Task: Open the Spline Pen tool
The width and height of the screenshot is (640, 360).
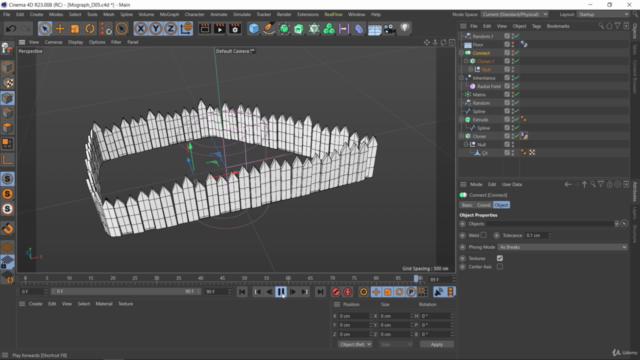Action: (x=269, y=29)
